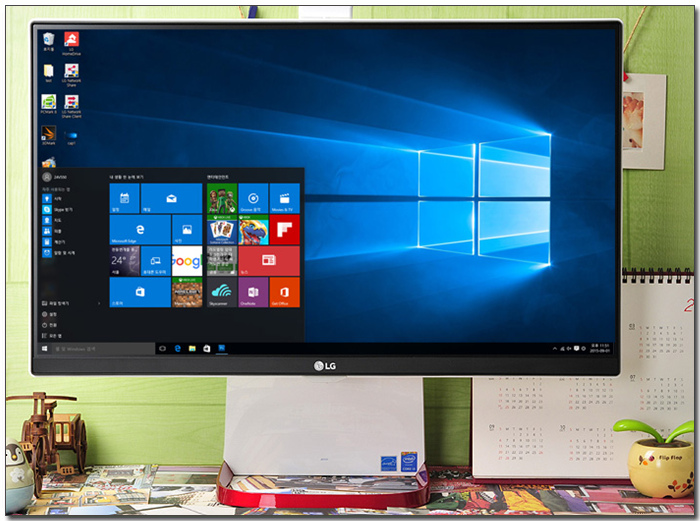Open the Calendar tile in Start
Image resolution: width=700 pixels, height=521 pixels.
click(x=125, y=198)
